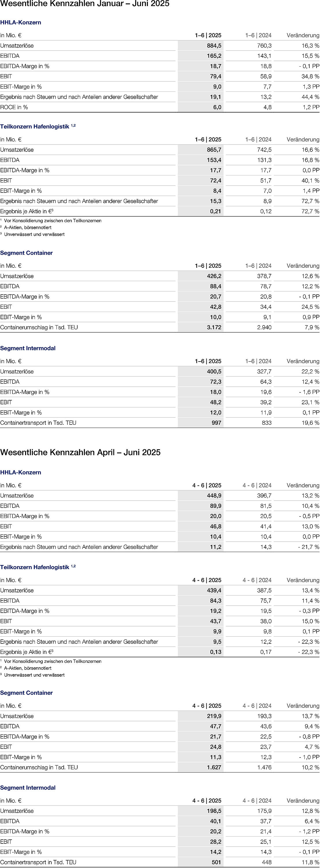The height and width of the screenshot is (868, 320).
Task: Click the 2.940 prior-year Containerumschlag figure
Action: pos(264,327)
